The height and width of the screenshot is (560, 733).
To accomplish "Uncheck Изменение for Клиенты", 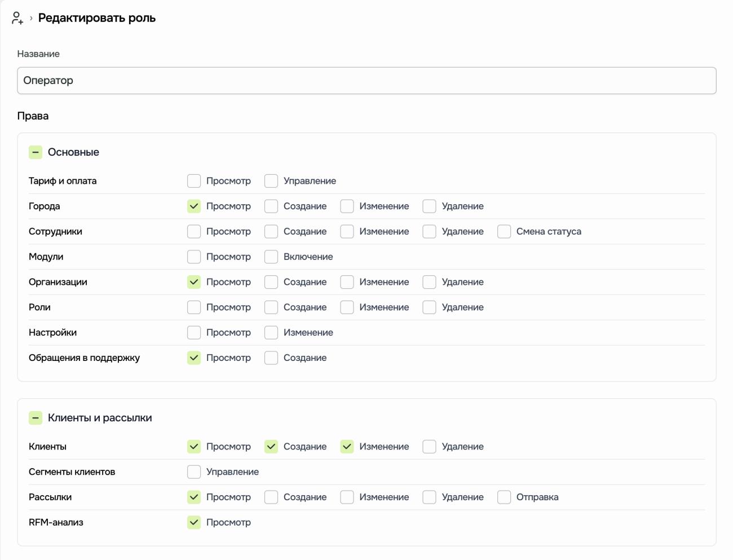I will point(347,447).
